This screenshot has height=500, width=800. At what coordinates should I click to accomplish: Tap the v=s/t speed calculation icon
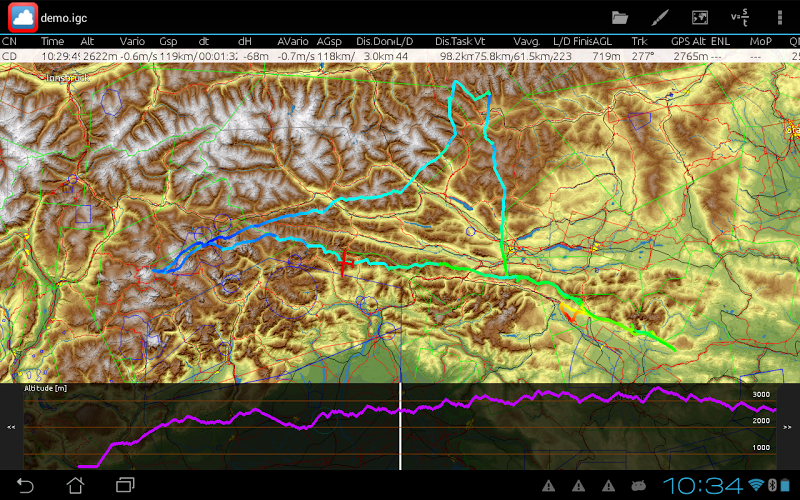click(x=739, y=17)
